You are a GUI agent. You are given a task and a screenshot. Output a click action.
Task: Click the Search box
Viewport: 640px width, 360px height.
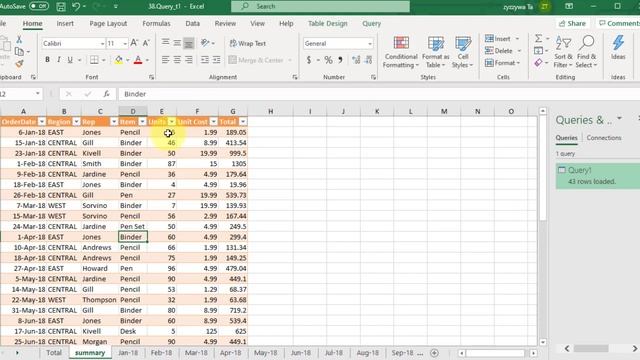point(320,7)
